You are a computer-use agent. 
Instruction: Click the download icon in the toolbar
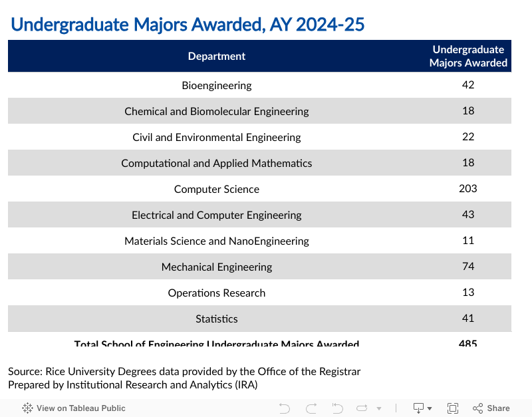(418, 408)
